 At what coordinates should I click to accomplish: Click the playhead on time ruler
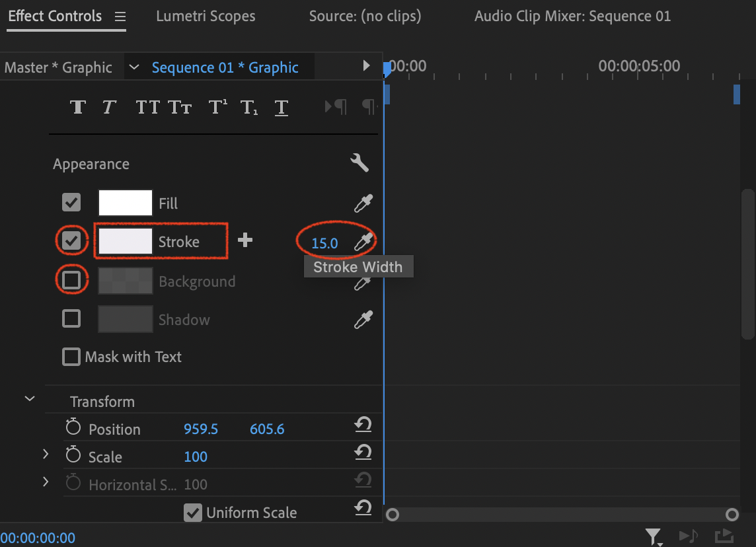[387, 69]
